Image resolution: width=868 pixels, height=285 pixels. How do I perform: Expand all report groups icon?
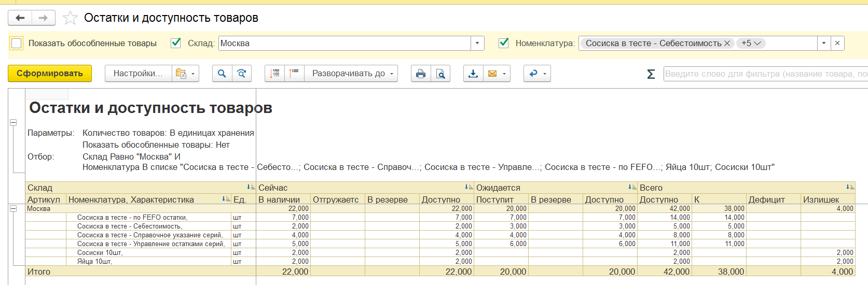point(274,74)
